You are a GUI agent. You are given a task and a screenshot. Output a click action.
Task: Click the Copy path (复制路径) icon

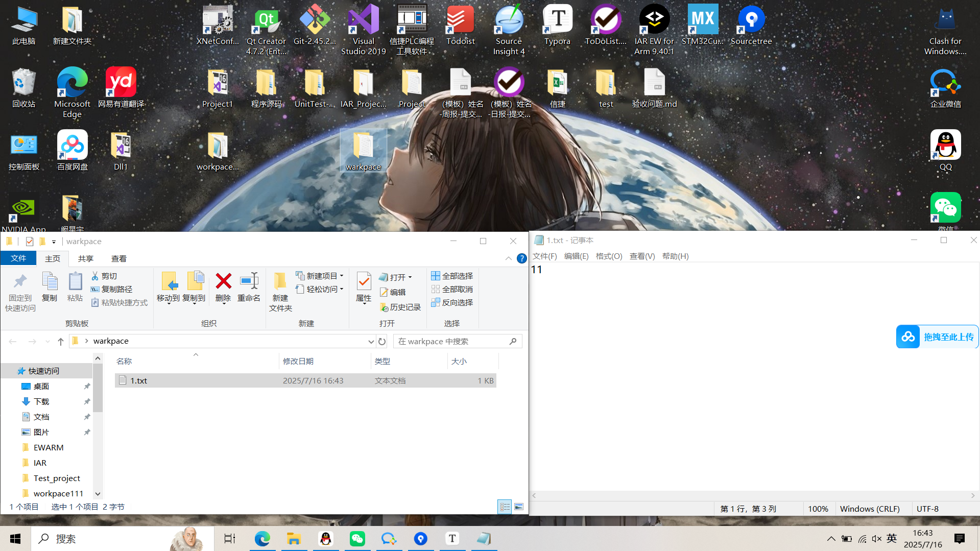tap(95, 289)
